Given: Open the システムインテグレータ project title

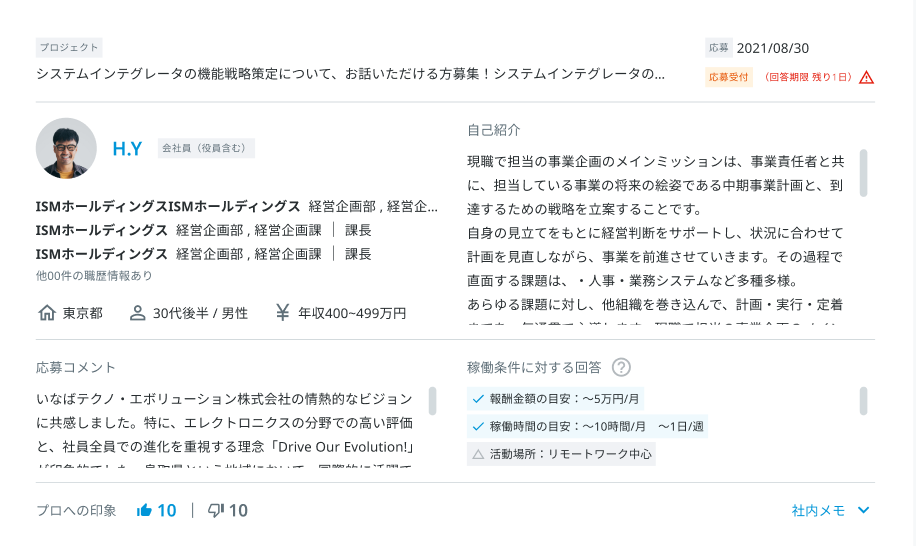Looking at the screenshot, I should tap(350, 74).
